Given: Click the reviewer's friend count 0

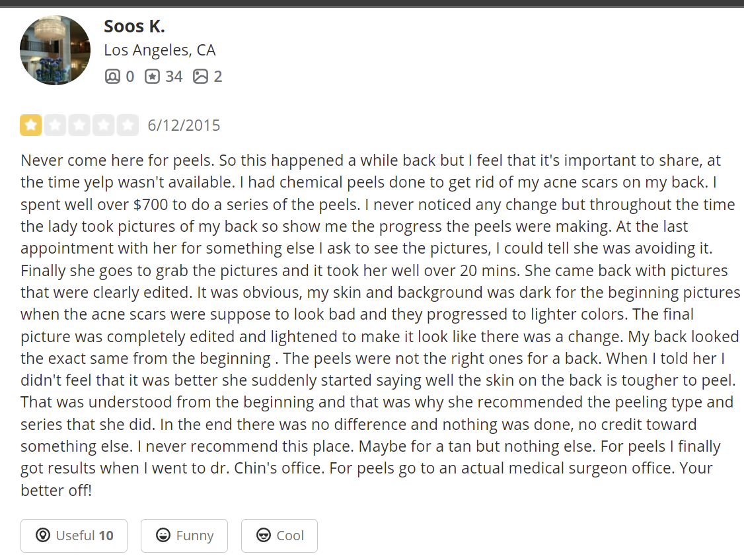Looking at the screenshot, I should point(130,77).
